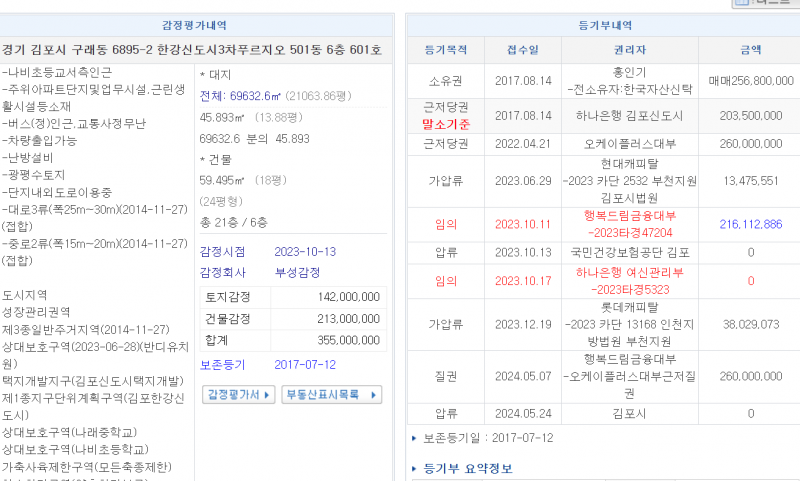Click the 금액 column header
This screenshot has width=800, height=481.
(750, 49)
